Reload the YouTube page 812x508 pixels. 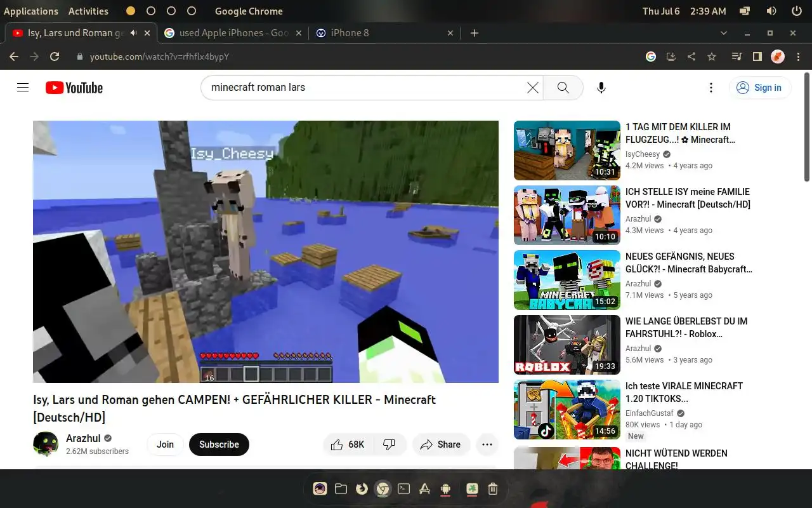coord(55,57)
